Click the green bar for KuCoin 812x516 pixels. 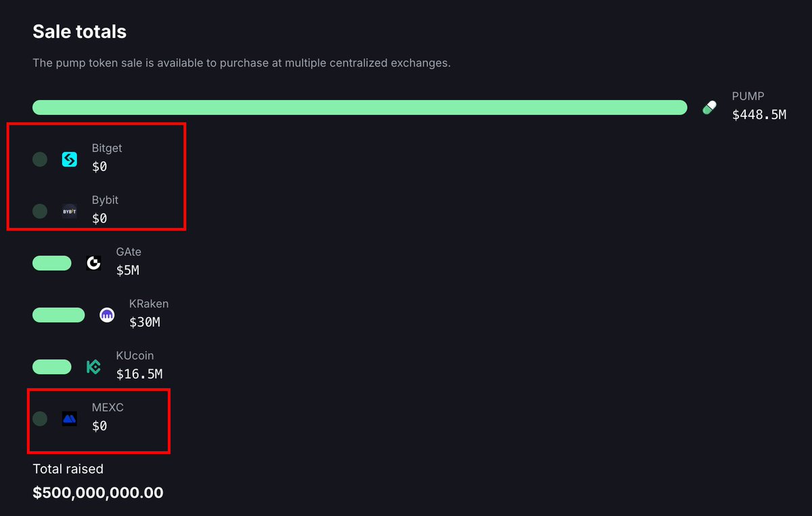click(x=52, y=367)
